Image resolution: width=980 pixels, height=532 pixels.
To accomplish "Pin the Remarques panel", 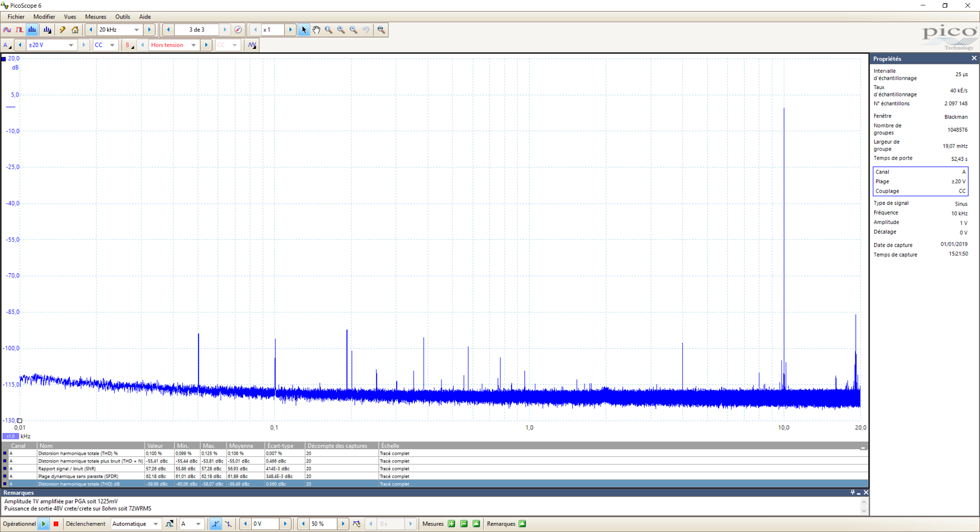I will point(852,493).
